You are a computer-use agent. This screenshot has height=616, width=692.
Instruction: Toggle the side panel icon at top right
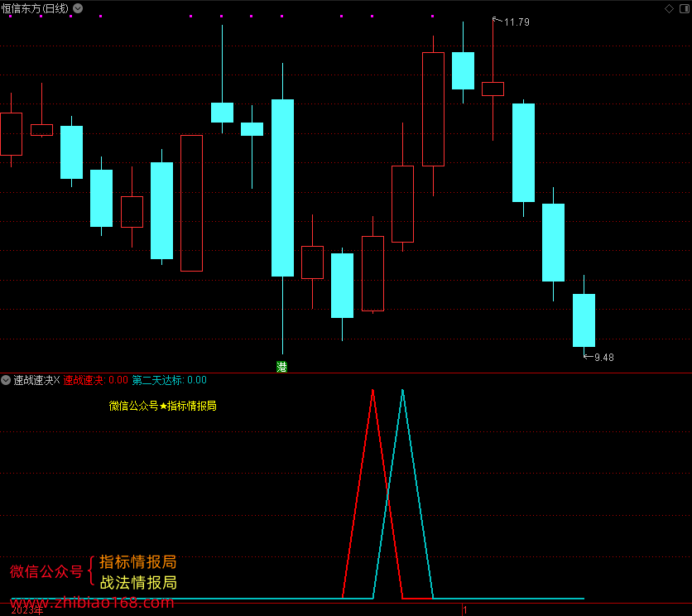pos(685,9)
